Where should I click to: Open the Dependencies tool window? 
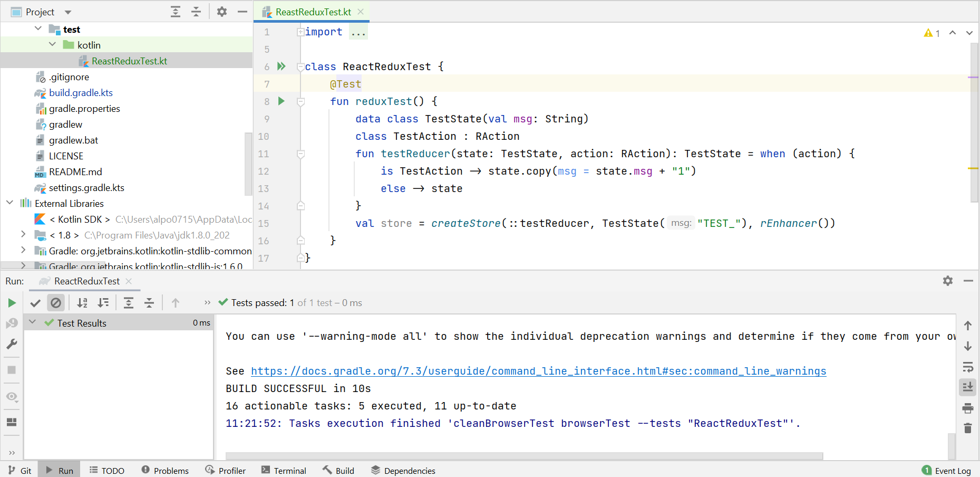coord(403,470)
